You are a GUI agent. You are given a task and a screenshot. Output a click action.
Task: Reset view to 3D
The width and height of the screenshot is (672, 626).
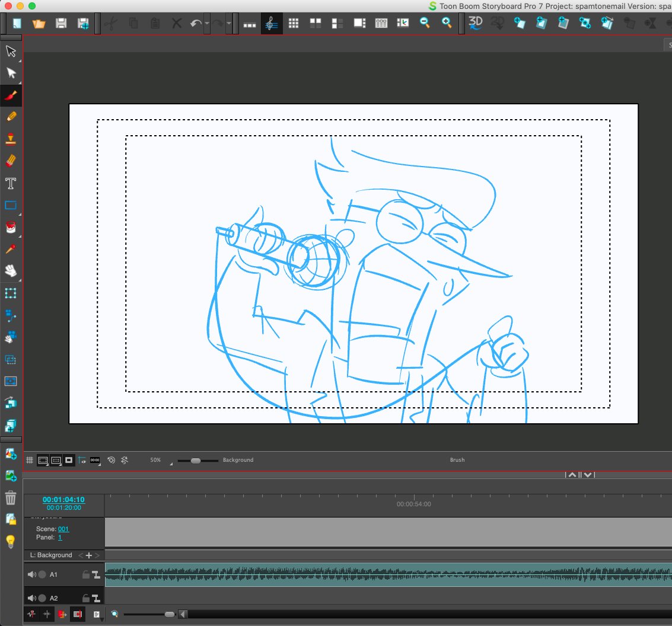[x=475, y=23]
